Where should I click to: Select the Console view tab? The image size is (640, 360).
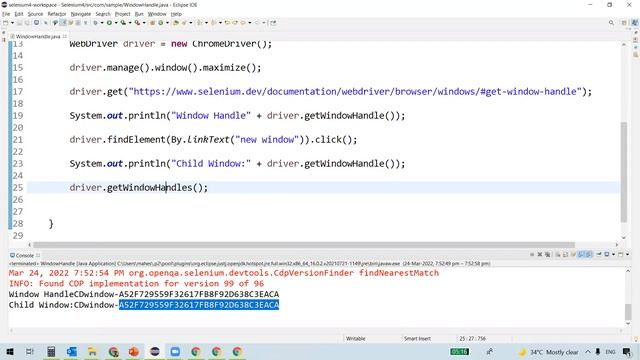click(24, 255)
